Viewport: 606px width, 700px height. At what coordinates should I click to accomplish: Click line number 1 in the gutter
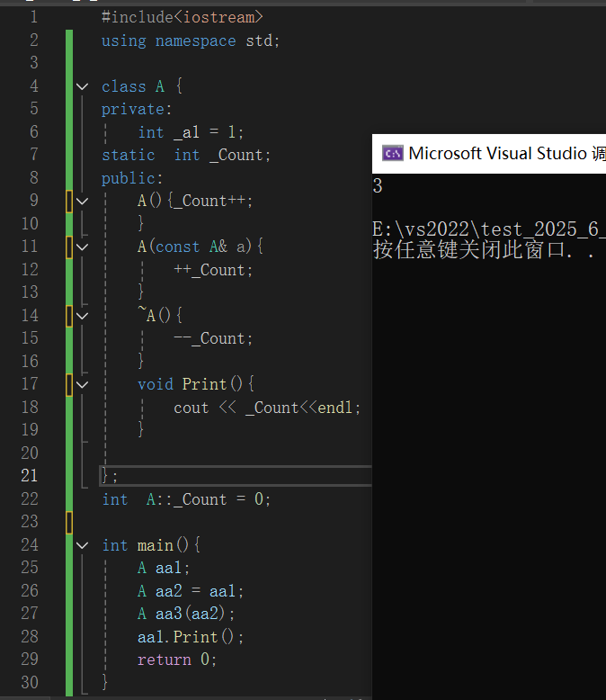pyautogui.click(x=34, y=17)
